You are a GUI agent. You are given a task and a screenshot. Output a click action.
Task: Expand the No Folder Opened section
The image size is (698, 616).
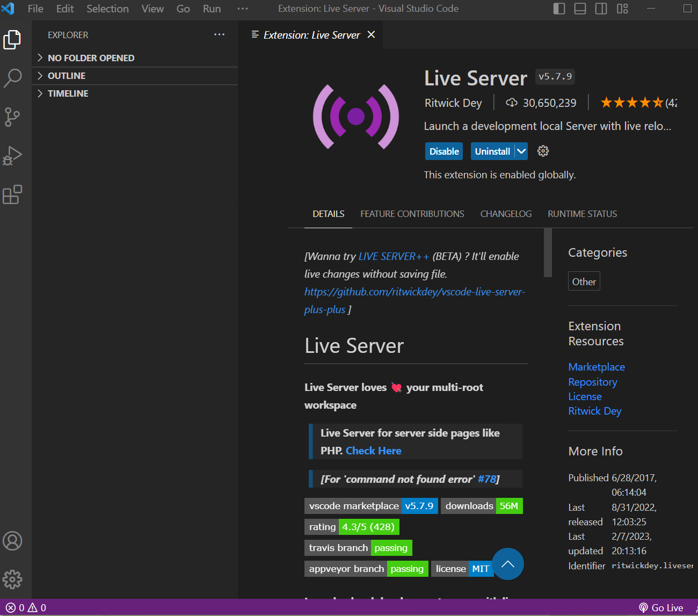tap(135, 58)
